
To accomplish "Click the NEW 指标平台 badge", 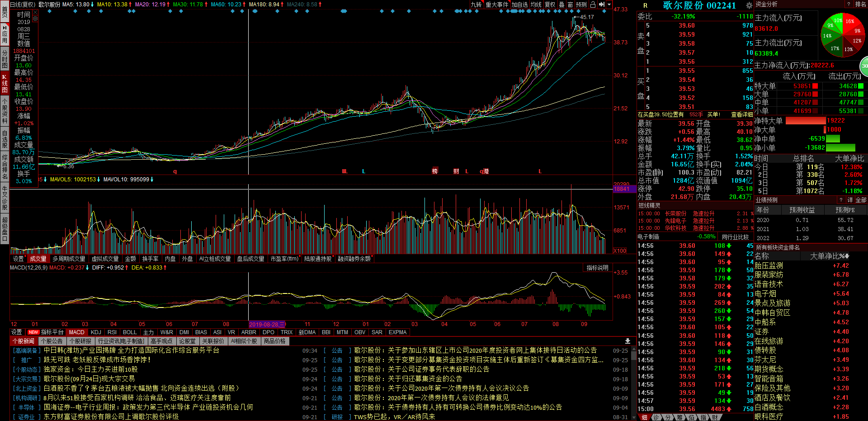I will [x=46, y=332].
